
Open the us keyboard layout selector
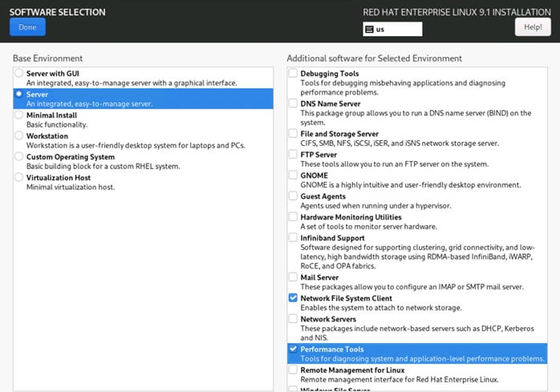(x=392, y=30)
